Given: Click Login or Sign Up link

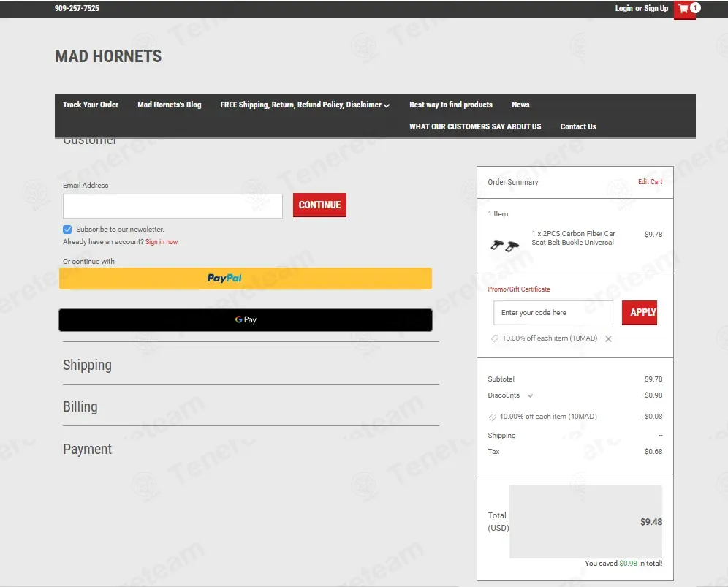Looking at the screenshot, I should point(642,8).
